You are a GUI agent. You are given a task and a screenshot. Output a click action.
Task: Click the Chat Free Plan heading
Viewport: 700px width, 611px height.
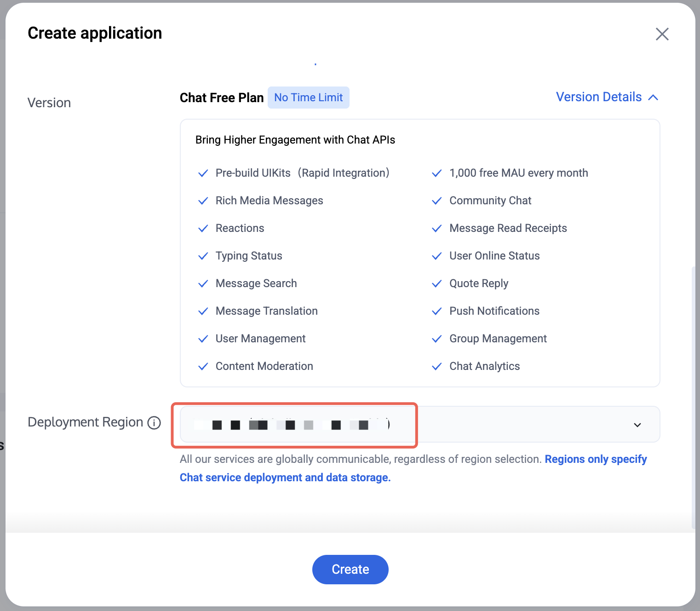222,98
